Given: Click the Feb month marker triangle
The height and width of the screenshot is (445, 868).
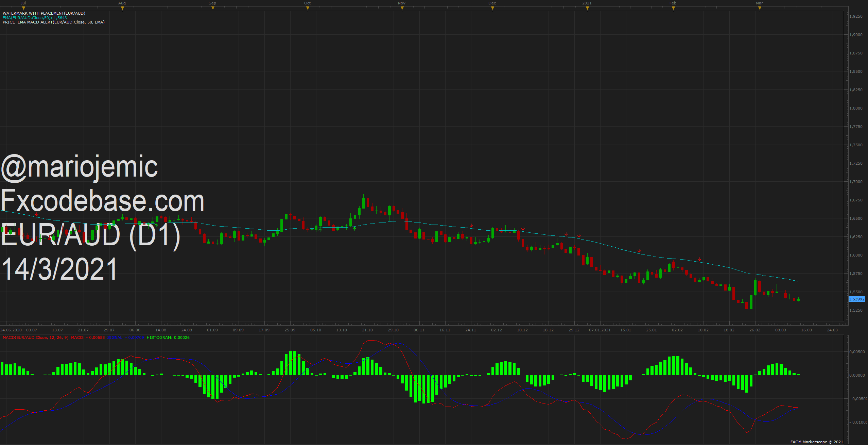Looking at the screenshot, I should coord(673,8).
